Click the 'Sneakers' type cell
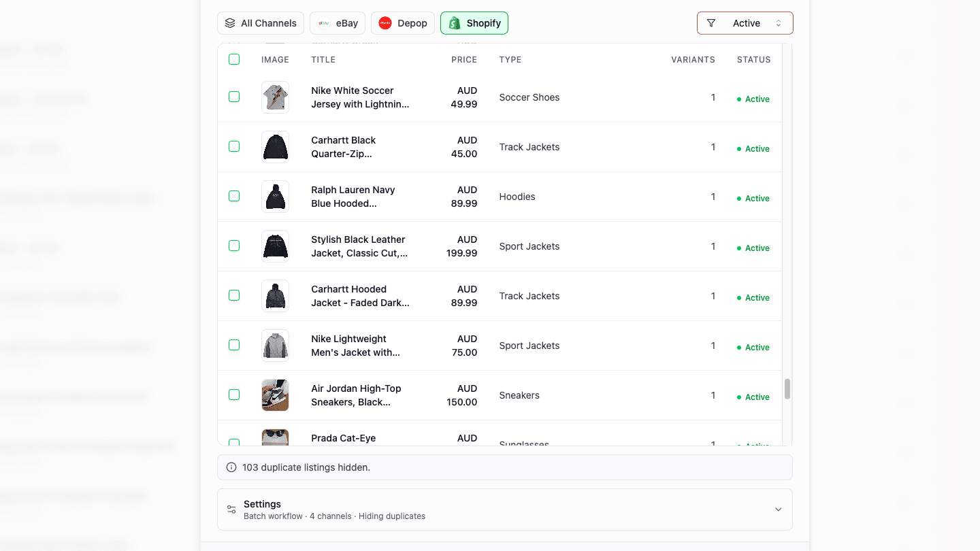The image size is (980, 551). [x=519, y=395]
